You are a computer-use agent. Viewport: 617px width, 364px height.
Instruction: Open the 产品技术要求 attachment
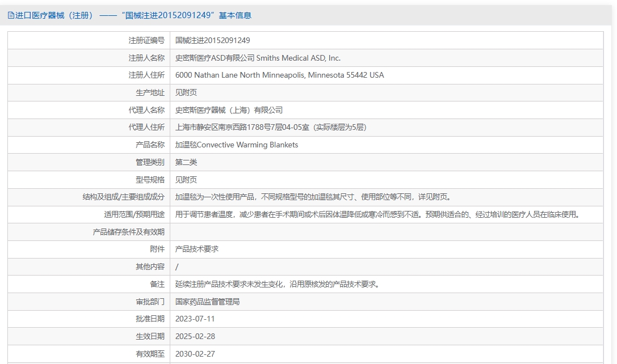[197, 249]
